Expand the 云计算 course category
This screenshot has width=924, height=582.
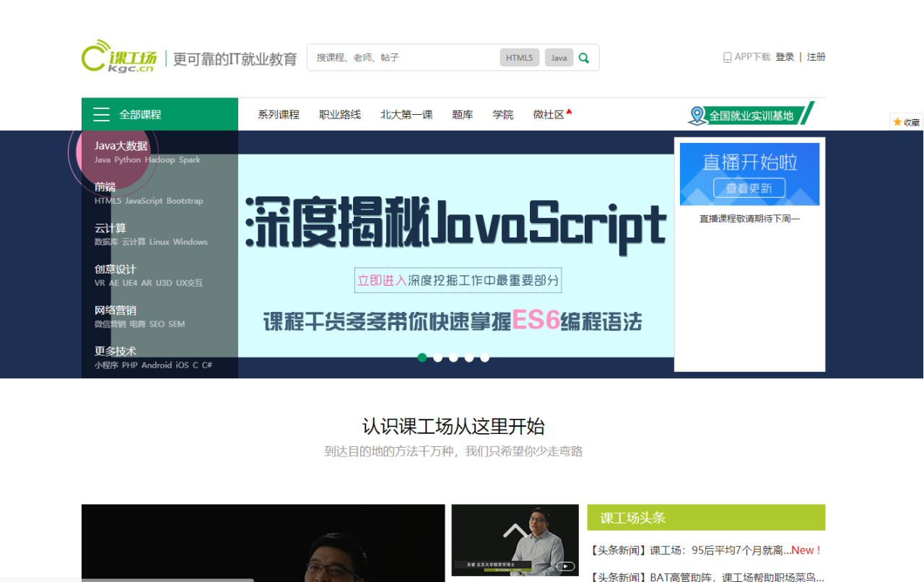(x=110, y=228)
